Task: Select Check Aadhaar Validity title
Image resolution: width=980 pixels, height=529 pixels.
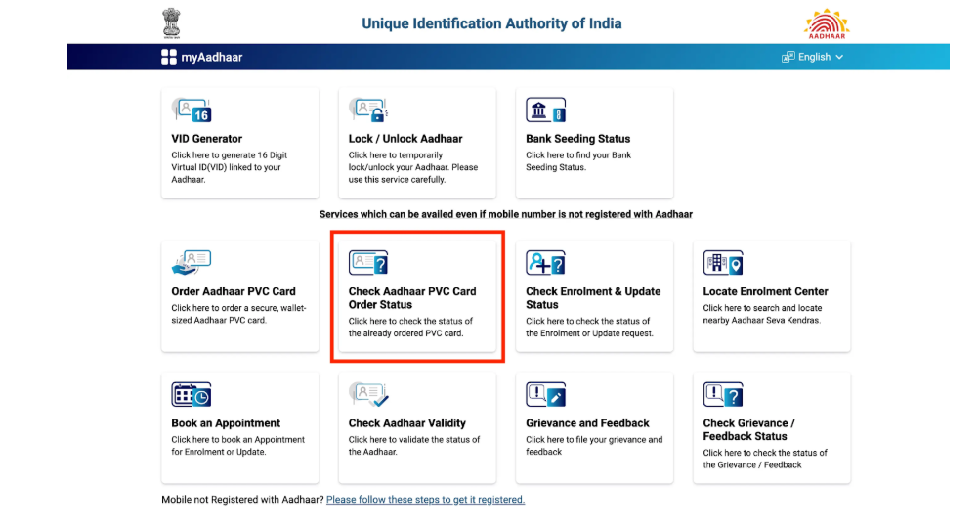Action: pyautogui.click(x=406, y=423)
